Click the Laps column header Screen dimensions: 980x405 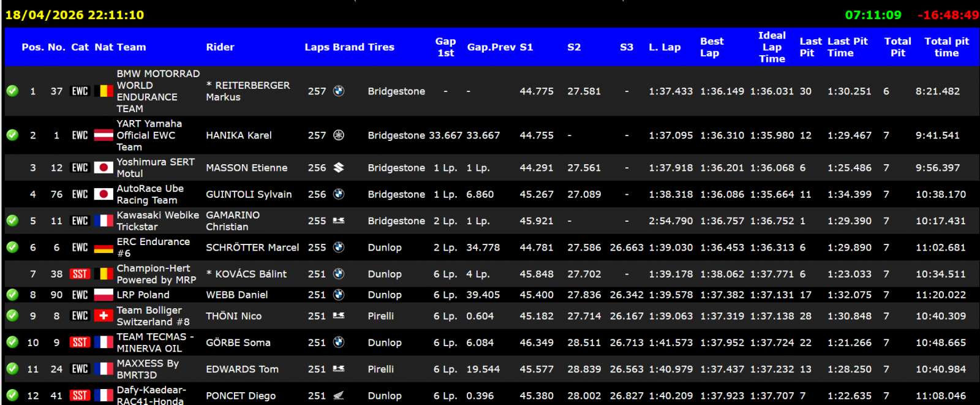click(x=317, y=47)
